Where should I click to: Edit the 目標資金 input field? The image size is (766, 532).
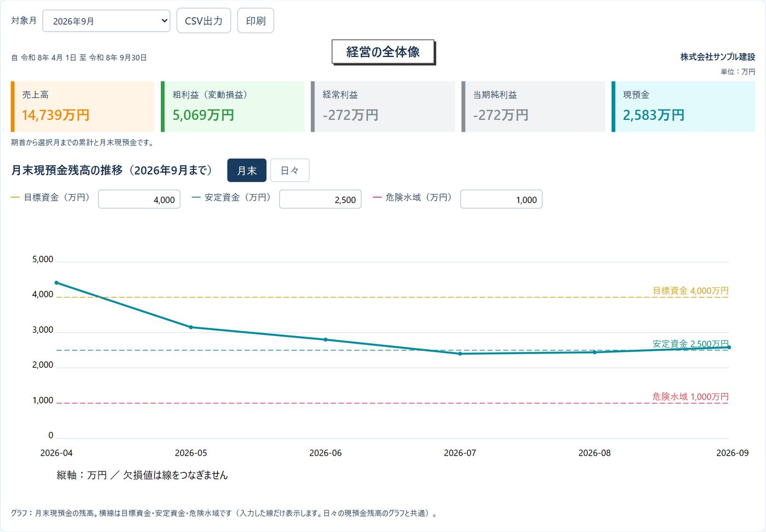pyautogui.click(x=140, y=199)
